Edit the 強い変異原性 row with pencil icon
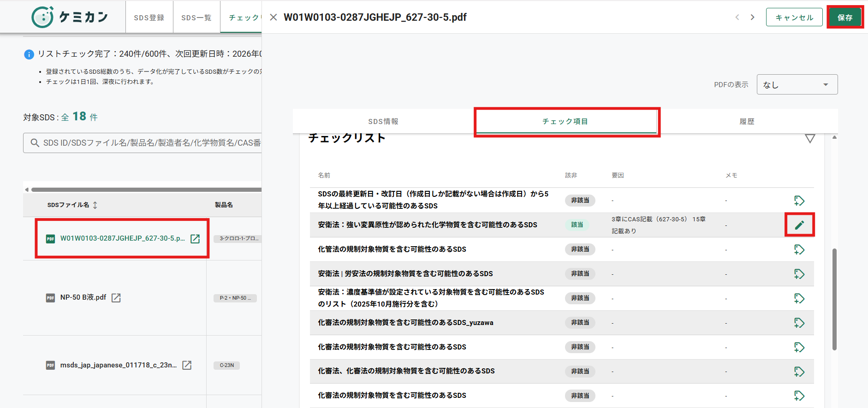 [x=799, y=225]
